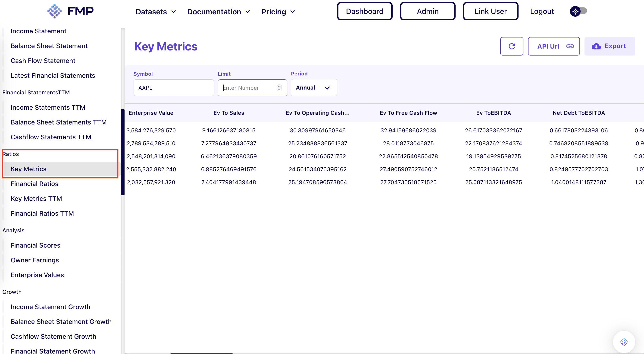The height and width of the screenshot is (354, 644).
Task: Open the Dashboard page
Action: coord(365,11)
